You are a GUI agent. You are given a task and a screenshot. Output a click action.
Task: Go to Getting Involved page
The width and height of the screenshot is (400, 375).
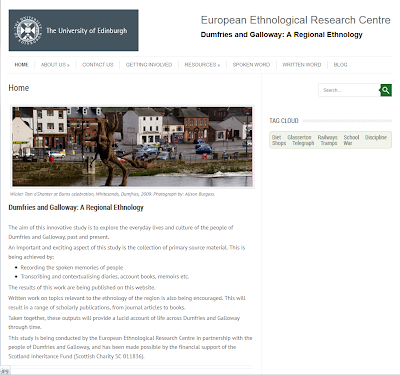tap(149, 65)
